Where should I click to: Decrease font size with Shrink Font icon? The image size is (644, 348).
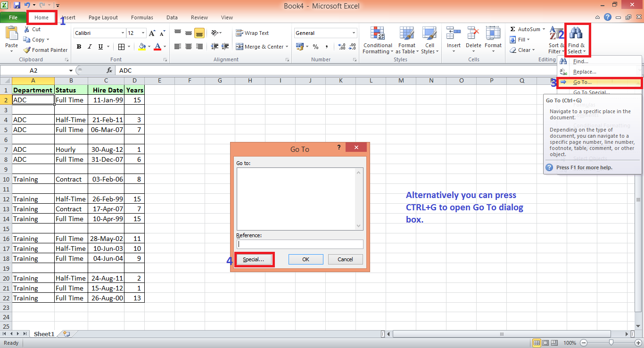162,33
